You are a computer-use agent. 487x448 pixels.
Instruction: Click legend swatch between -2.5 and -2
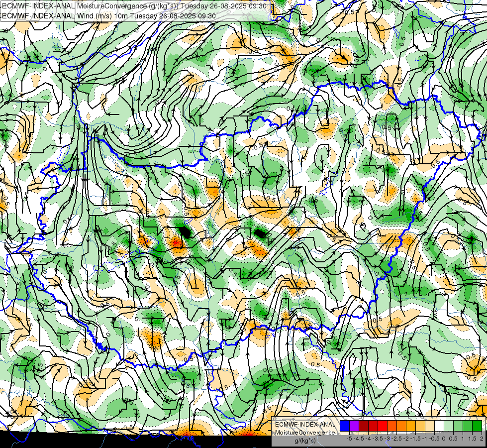401,426
